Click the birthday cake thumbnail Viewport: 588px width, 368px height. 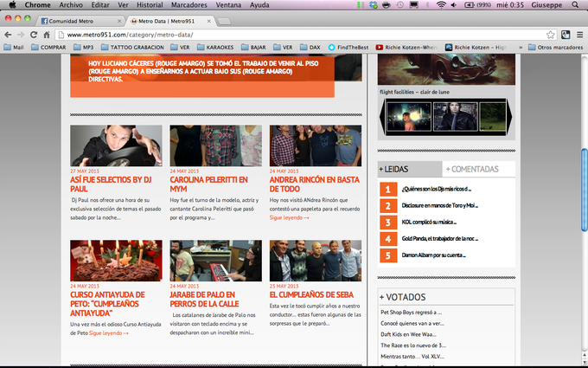[x=116, y=261]
